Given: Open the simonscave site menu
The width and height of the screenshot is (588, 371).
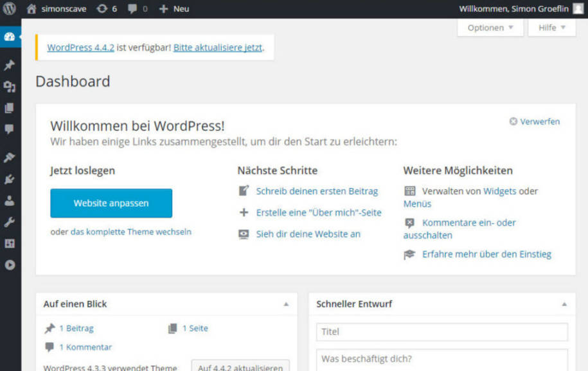Looking at the screenshot, I should click(x=60, y=8).
